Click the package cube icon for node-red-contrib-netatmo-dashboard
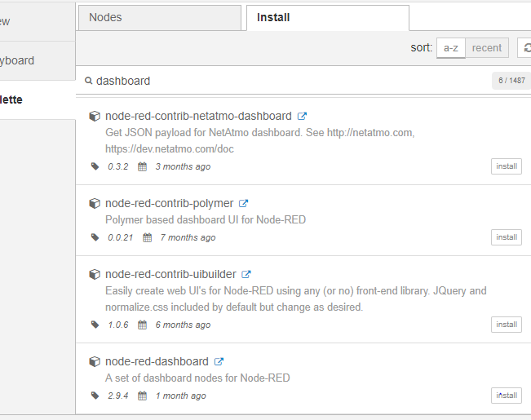Viewport: 531px width, 420px height. (x=95, y=116)
